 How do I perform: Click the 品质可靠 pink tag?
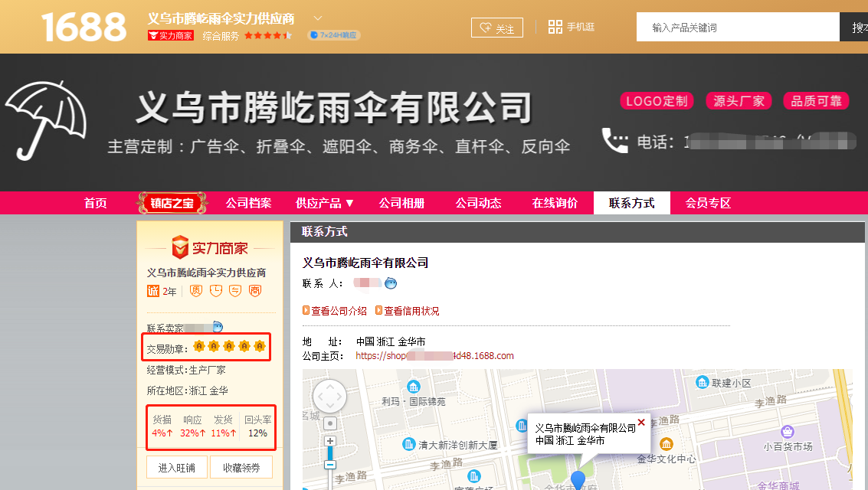click(816, 100)
